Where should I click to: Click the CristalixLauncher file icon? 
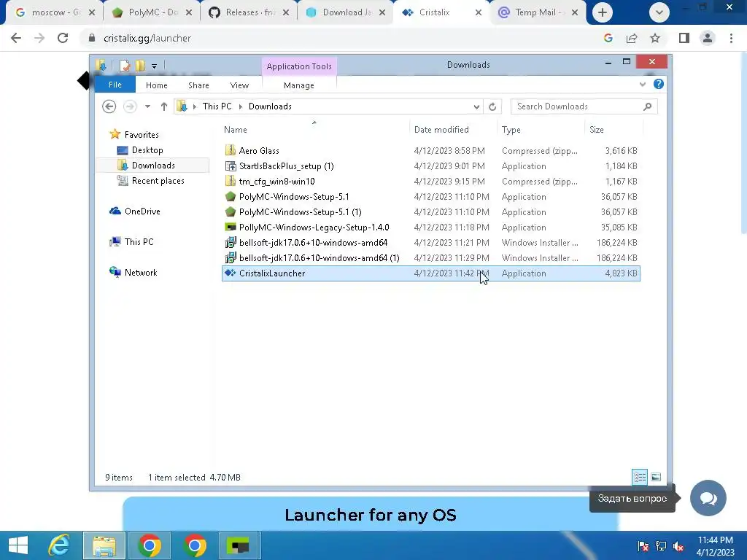(x=231, y=273)
